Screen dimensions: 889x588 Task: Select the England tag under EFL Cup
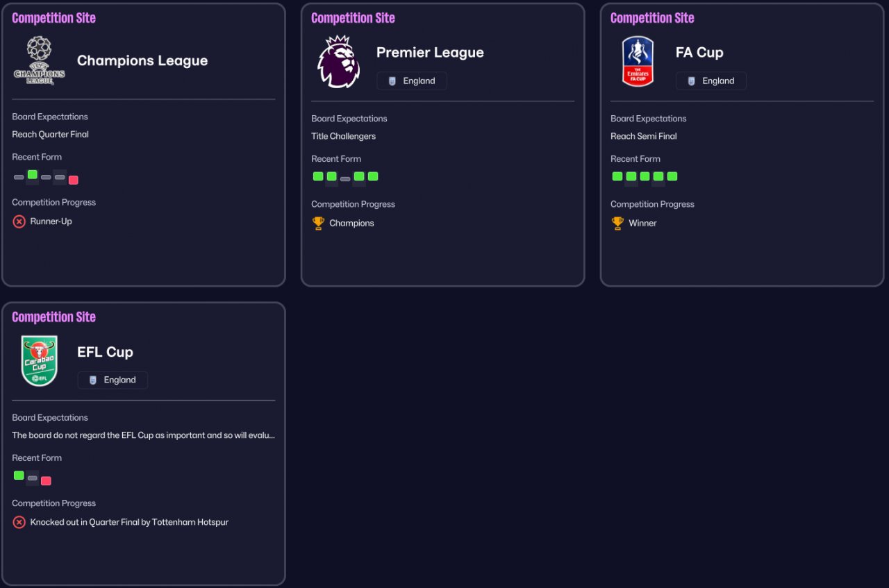(x=113, y=380)
